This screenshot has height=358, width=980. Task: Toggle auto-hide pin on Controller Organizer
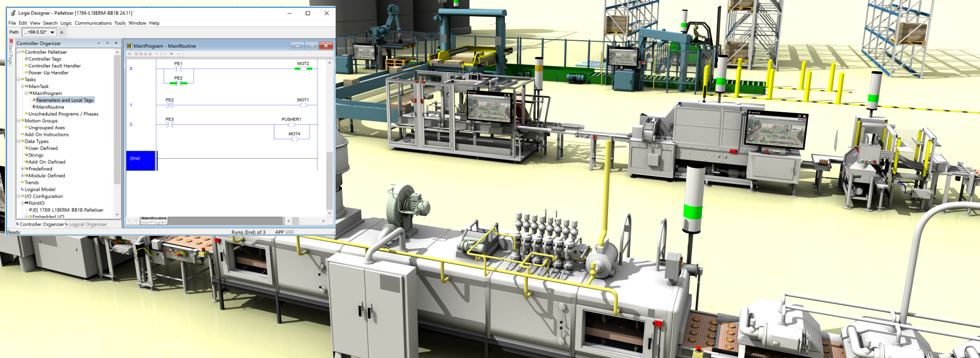coord(107,43)
